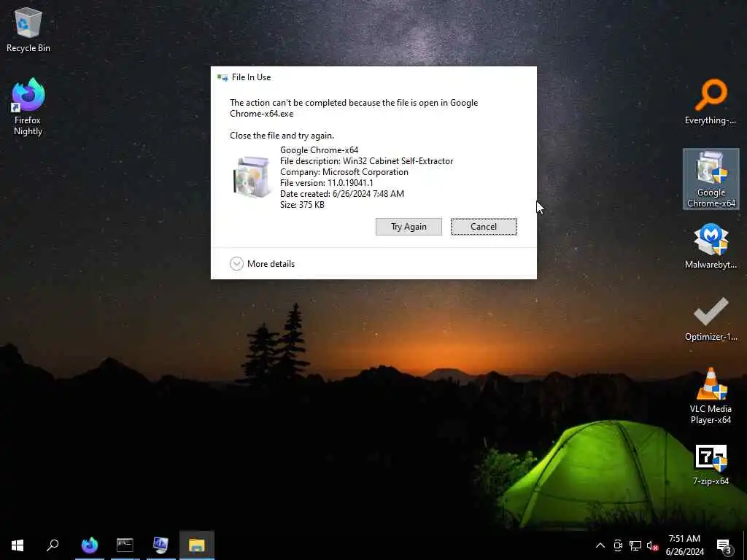Click "File description: Win32 Cabinet Self-Extractor" text
747x560 pixels.
pos(366,161)
